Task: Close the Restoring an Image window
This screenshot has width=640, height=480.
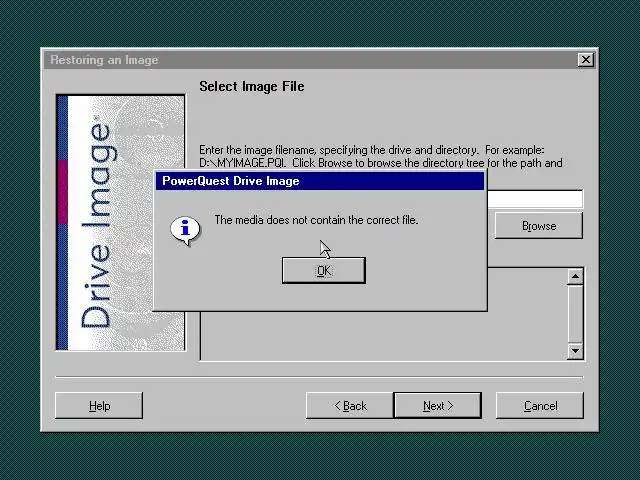Action: (586, 60)
